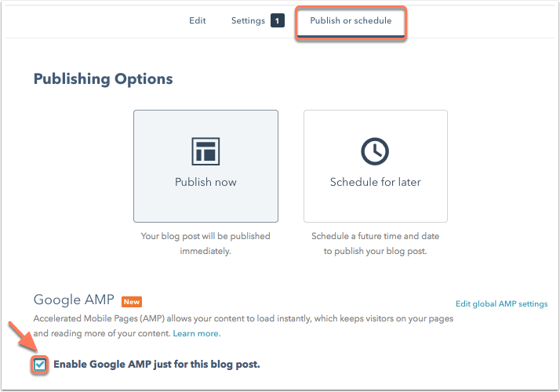Click the Settings notification badge showing 1
The width and height of the screenshot is (560, 392).
pos(277,20)
